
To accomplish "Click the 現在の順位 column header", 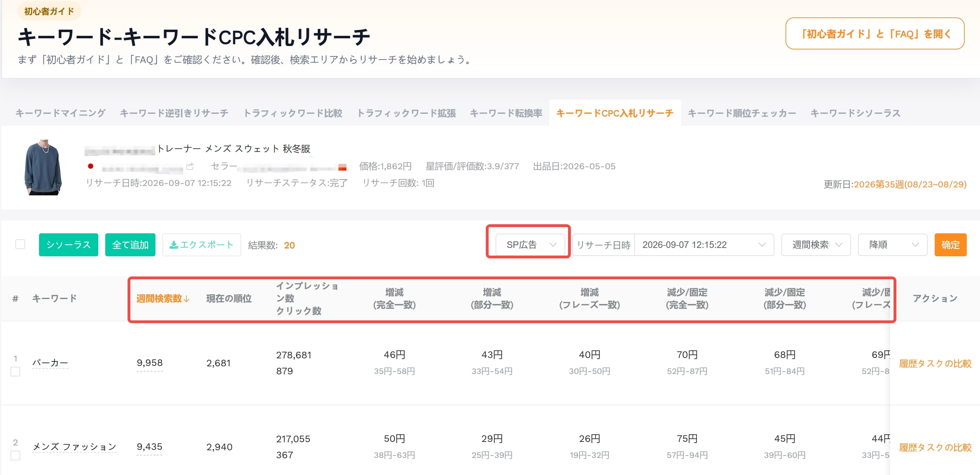I will (x=229, y=299).
